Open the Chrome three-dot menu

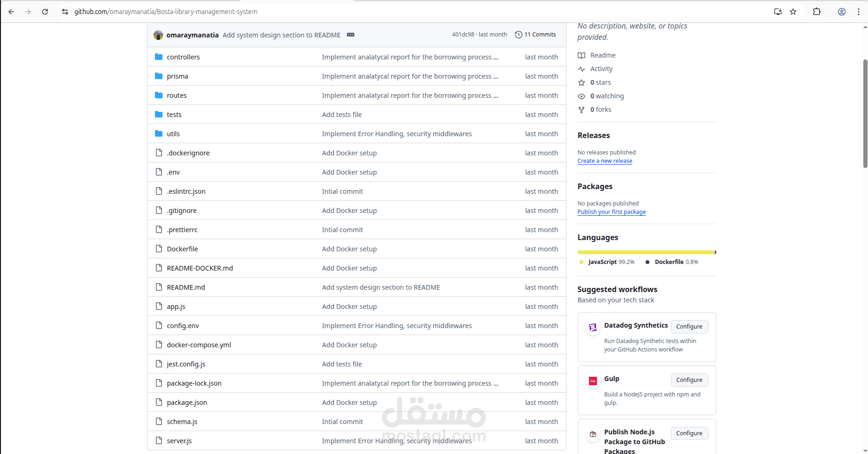tap(859, 12)
